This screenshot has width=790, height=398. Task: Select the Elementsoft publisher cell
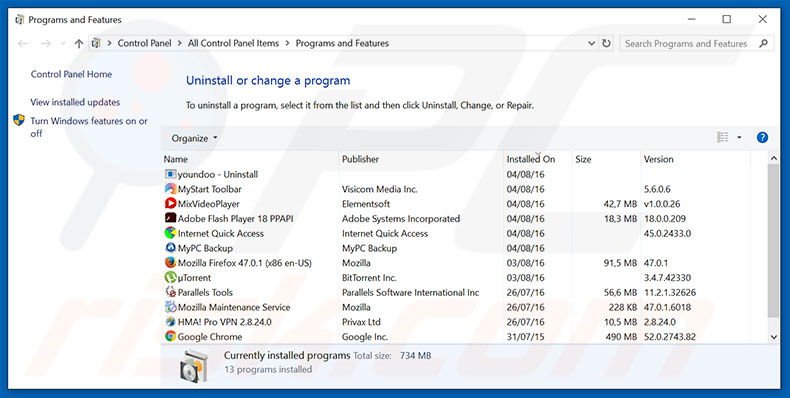[366, 204]
